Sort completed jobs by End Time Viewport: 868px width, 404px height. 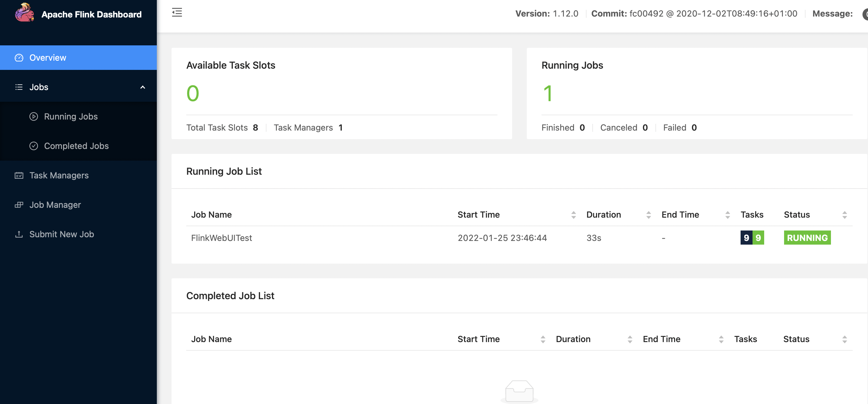[721, 339]
